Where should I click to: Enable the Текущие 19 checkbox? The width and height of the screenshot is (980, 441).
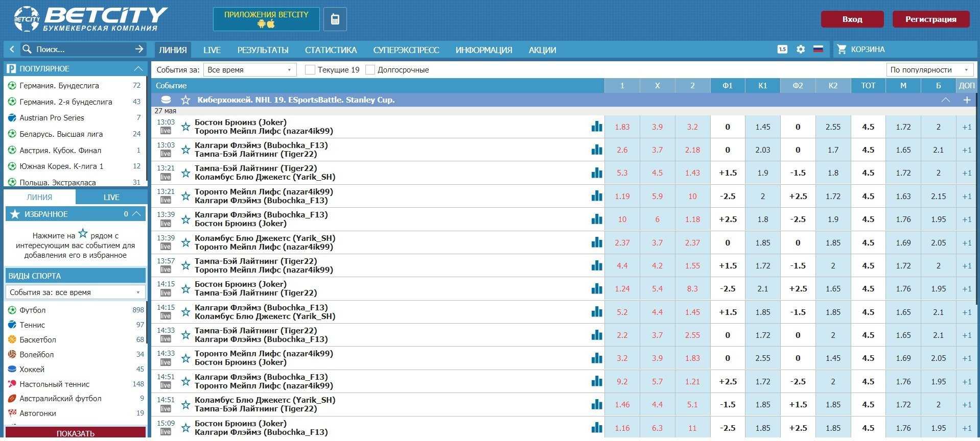tap(310, 70)
